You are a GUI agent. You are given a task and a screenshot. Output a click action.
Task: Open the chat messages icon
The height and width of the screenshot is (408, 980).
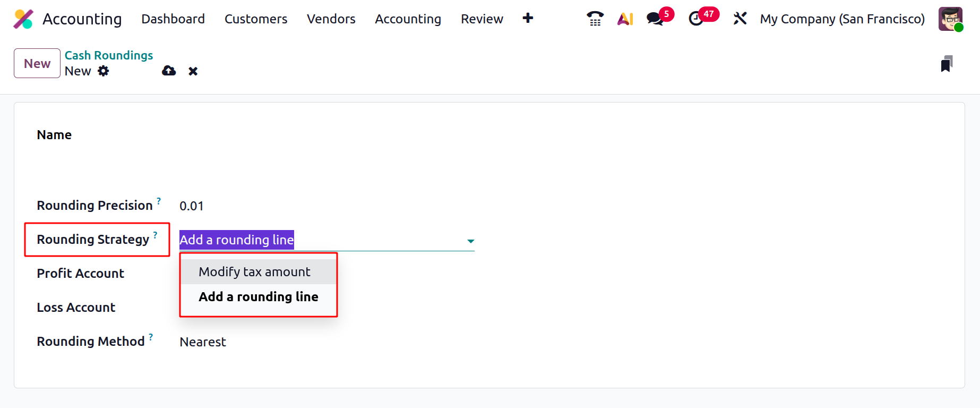(655, 19)
